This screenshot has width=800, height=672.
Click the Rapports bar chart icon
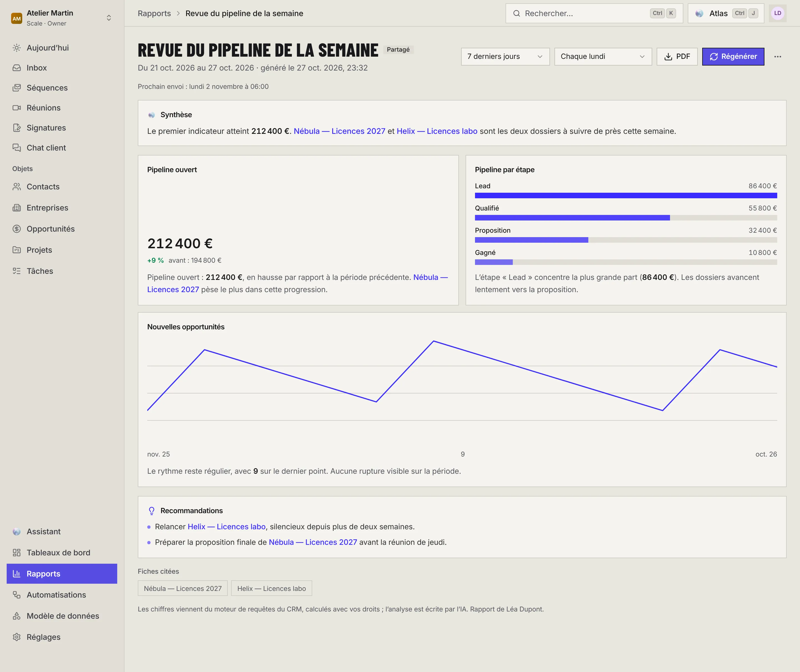16,574
